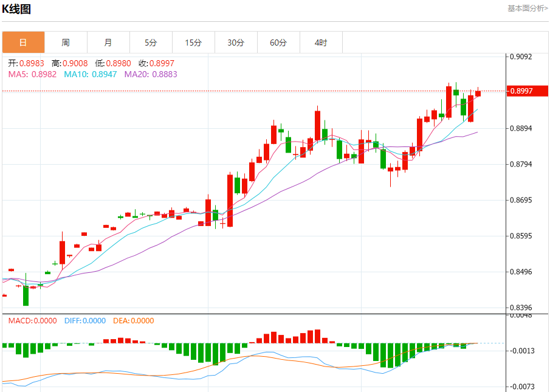Viewport: 550px width, 392px height.
Task: Click the MA5 indicator label
Action: click(32, 74)
